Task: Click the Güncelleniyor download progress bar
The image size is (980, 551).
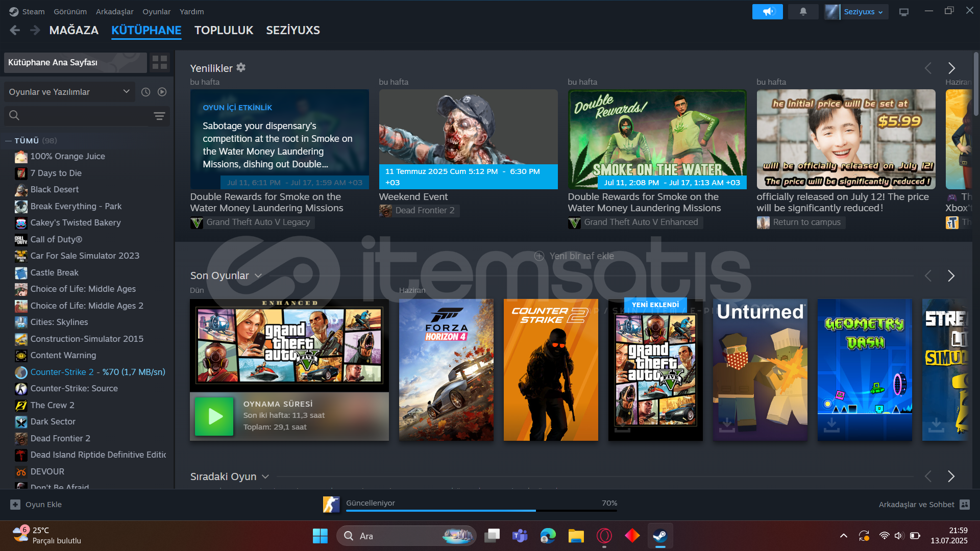Action: coord(481,510)
